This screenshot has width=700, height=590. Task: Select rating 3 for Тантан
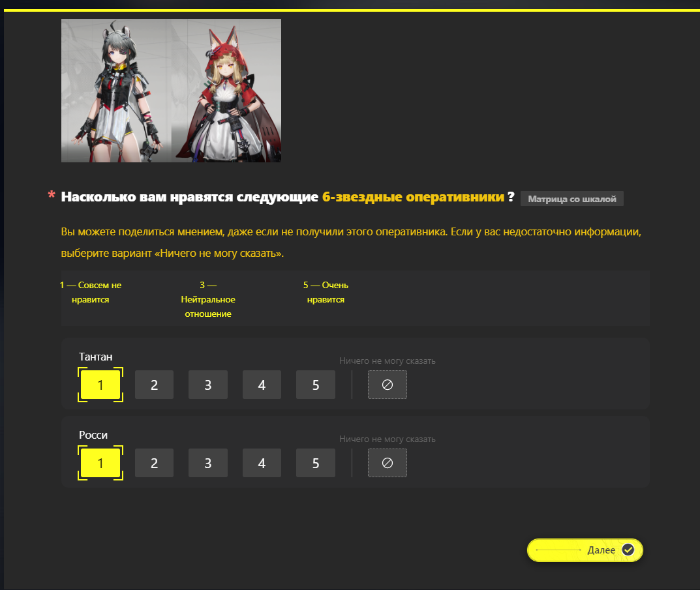point(208,385)
